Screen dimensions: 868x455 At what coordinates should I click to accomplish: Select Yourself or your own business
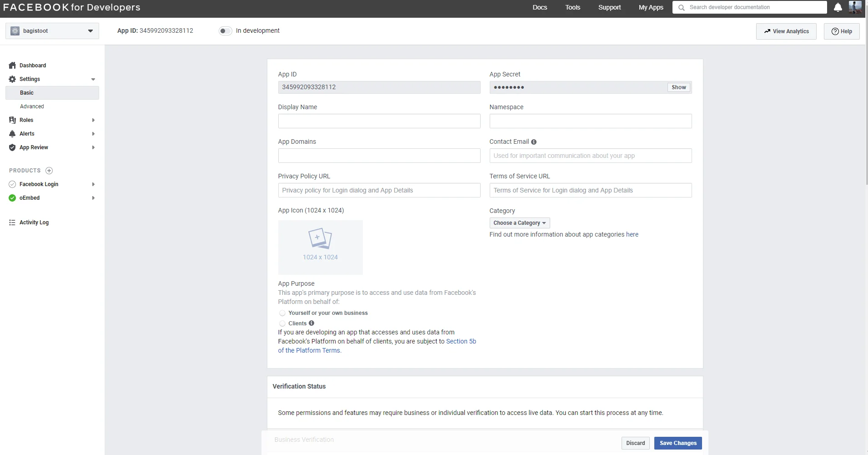[x=282, y=313]
